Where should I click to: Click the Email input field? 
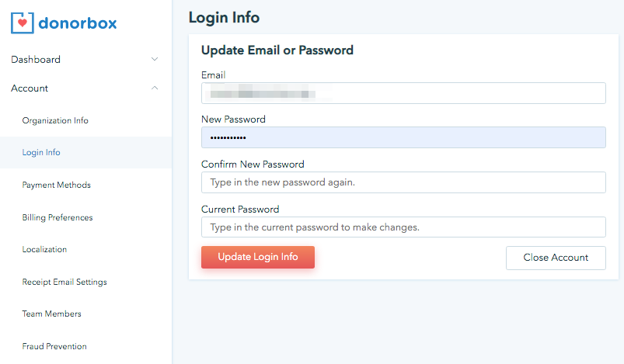[x=403, y=93]
